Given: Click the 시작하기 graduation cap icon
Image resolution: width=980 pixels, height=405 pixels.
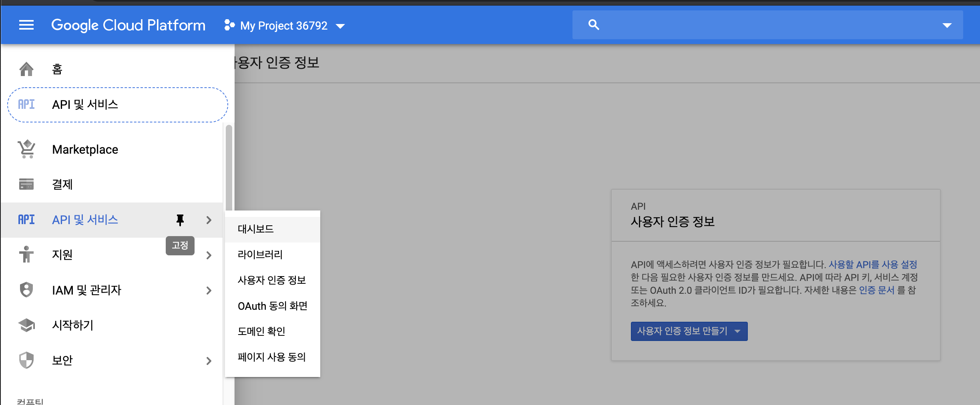Looking at the screenshot, I should (x=26, y=325).
